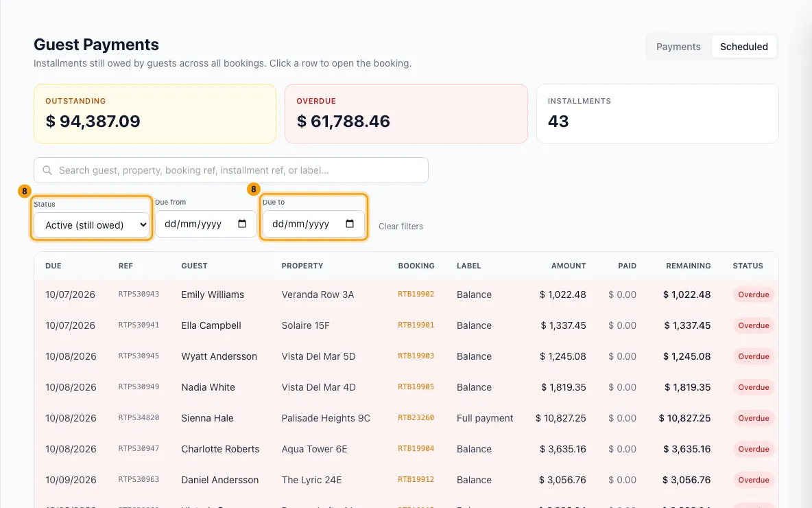This screenshot has height=508, width=812.
Task: Switch to the Scheduled tab
Action: click(743, 47)
